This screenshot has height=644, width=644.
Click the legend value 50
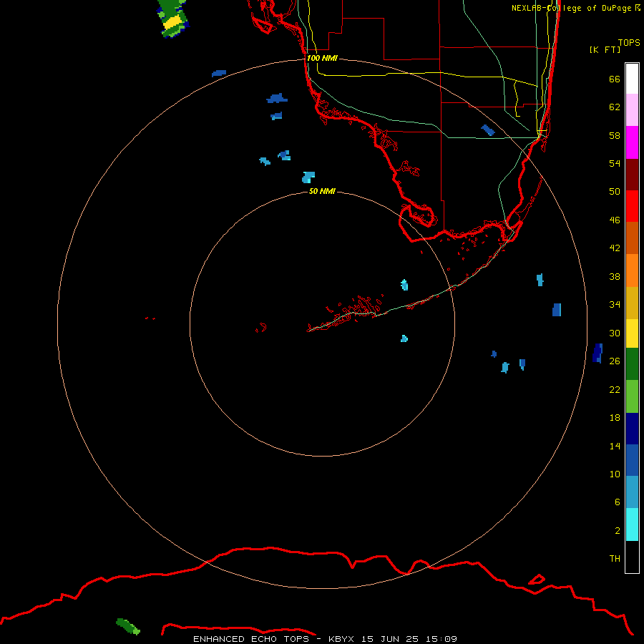tap(615, 192)
